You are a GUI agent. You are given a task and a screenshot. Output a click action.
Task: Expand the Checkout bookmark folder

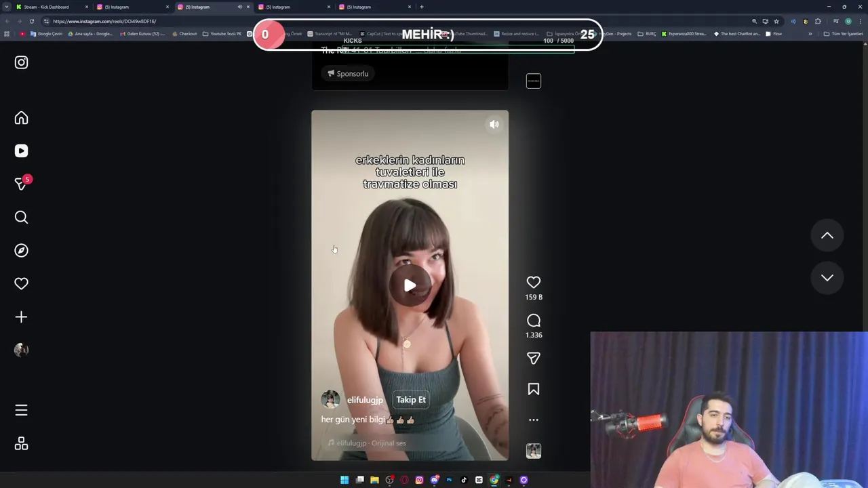(x=184, y=34)
